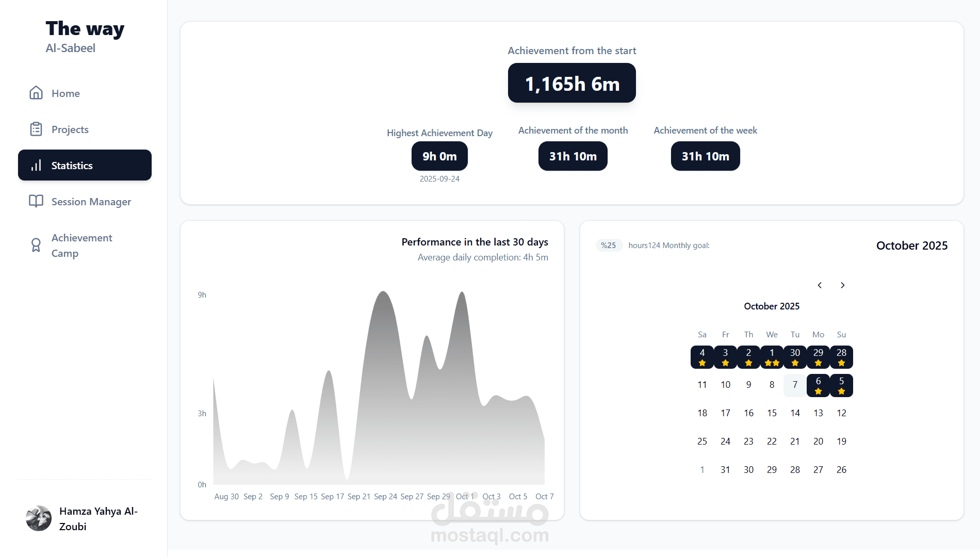Click the %25 monthly goal progress badge
The width and height of the screenshot is (980, 557).
point(609,245)
